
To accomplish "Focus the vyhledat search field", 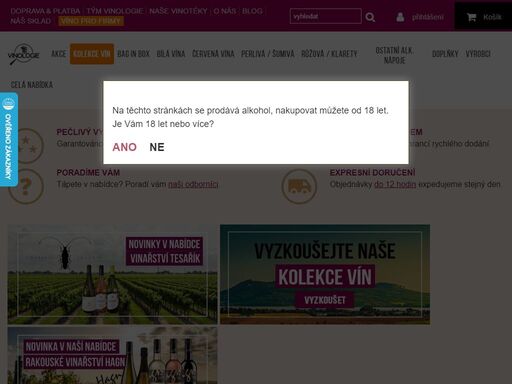I will [x=325, y=16].
